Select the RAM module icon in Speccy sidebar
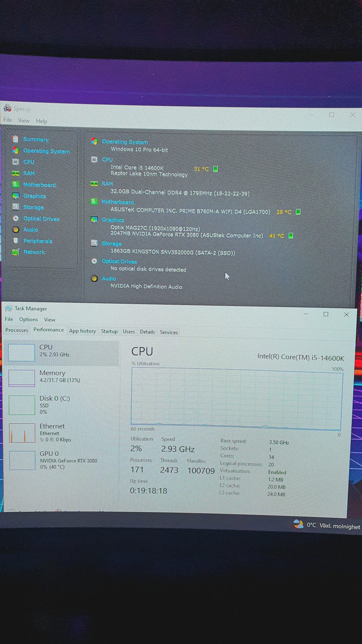 (x=15, y=173)
